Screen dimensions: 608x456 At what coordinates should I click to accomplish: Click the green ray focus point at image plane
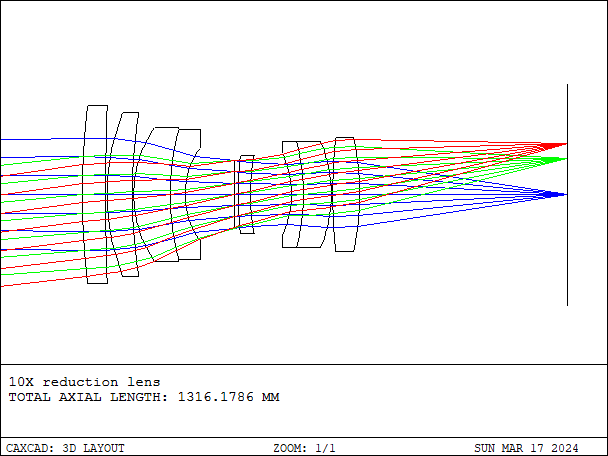pos(567,159)
